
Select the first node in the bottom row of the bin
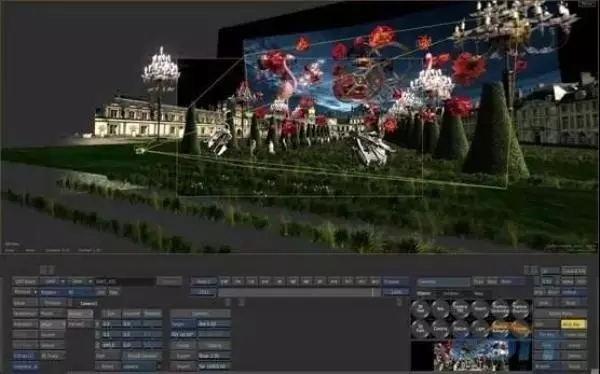coord(420,328)
